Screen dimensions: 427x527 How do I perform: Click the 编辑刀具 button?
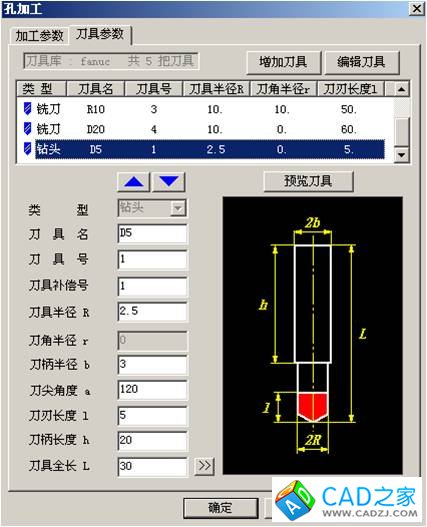click(361, 62)
